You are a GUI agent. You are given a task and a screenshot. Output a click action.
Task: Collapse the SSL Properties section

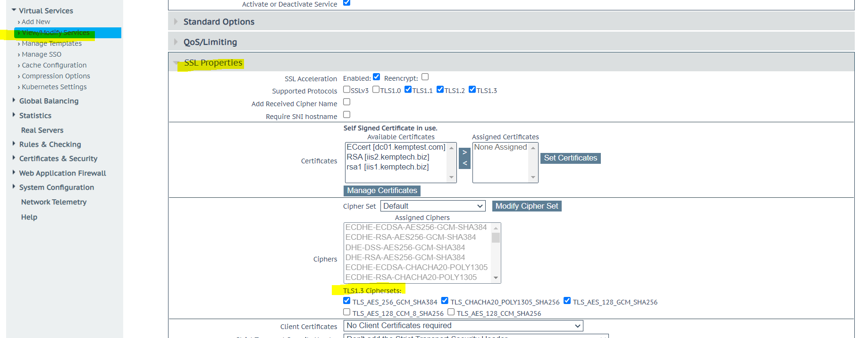511,62
